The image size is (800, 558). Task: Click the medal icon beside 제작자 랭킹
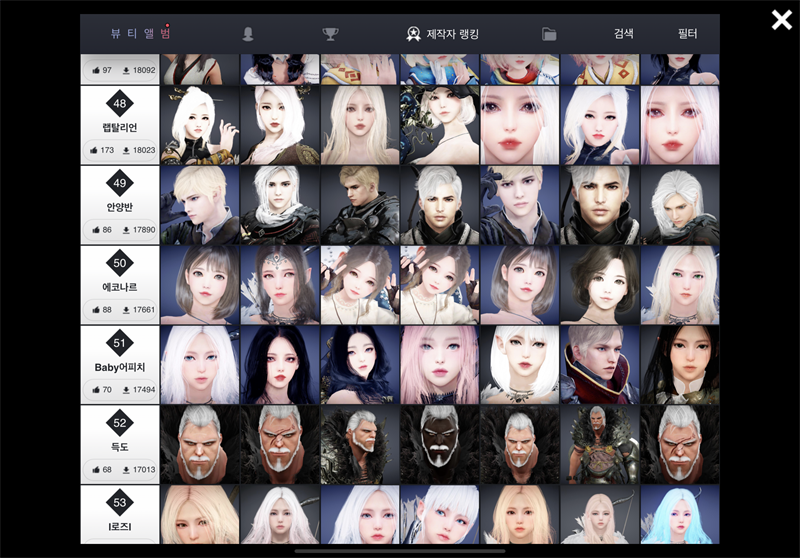(413, 34)
